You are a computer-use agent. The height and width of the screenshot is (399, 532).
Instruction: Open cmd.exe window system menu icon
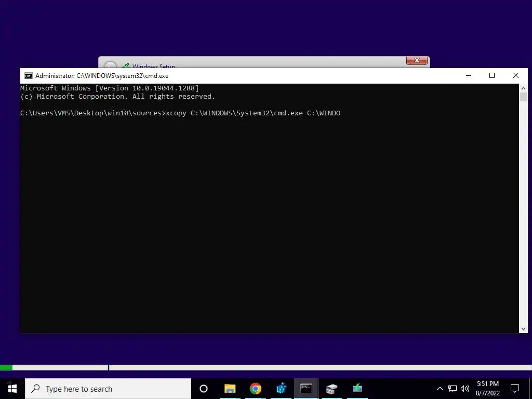[x=29, y=76]
